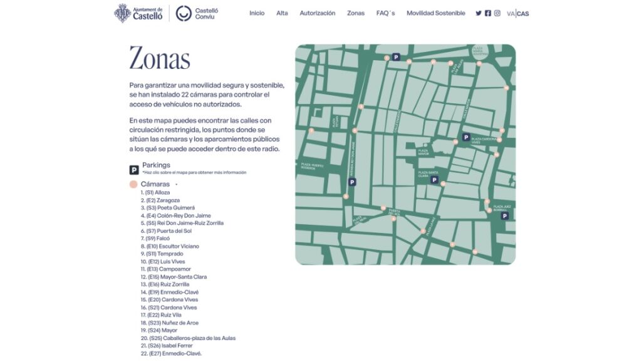This screenshot has width=644, height=362.
Task: Click the Cámaras legend pink circle
Action: coord(133,185)
